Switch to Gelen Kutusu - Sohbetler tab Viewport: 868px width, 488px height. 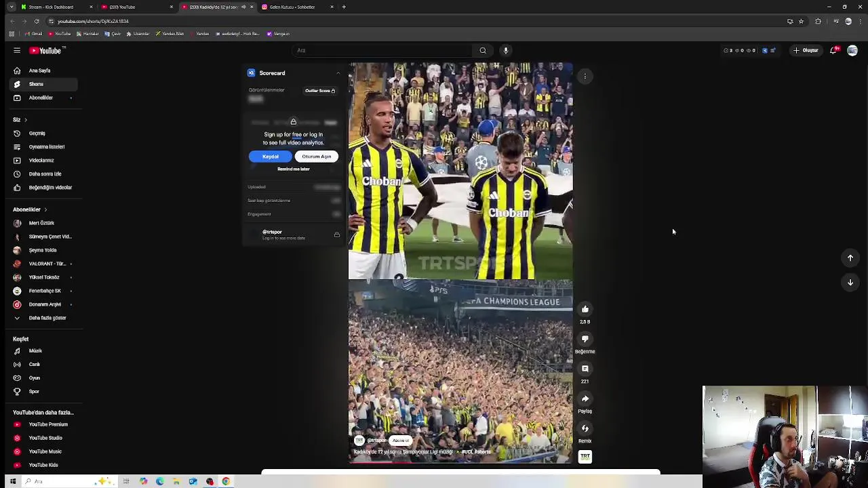(297, 7)
